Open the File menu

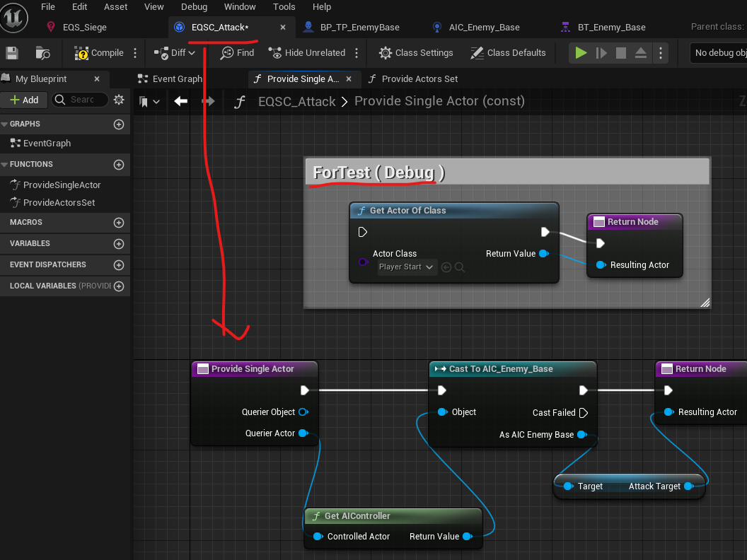(47, 6)
